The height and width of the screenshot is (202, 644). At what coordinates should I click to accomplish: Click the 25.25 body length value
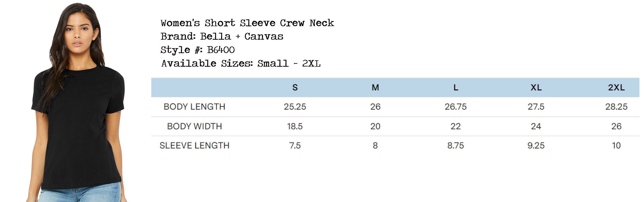pos(295,107)
